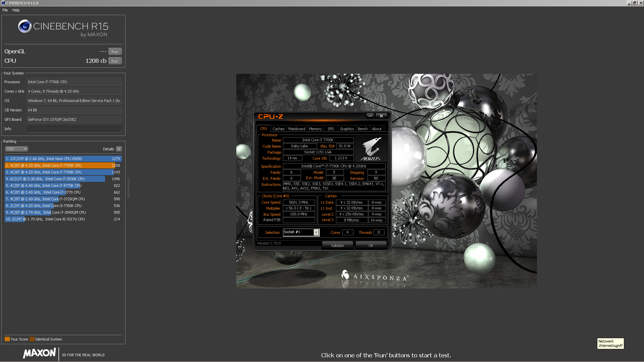Switch to Mainboard tab in CPU-Z
The height and width of the screenshot is (362, 644).
tap(297, 129)
